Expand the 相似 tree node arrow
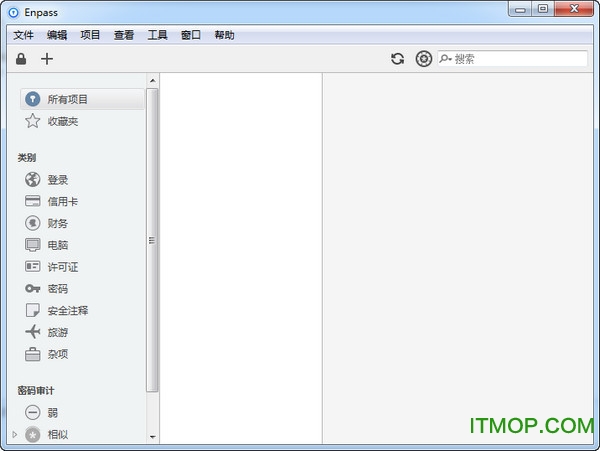600x451 pixels. coord(15,434)
